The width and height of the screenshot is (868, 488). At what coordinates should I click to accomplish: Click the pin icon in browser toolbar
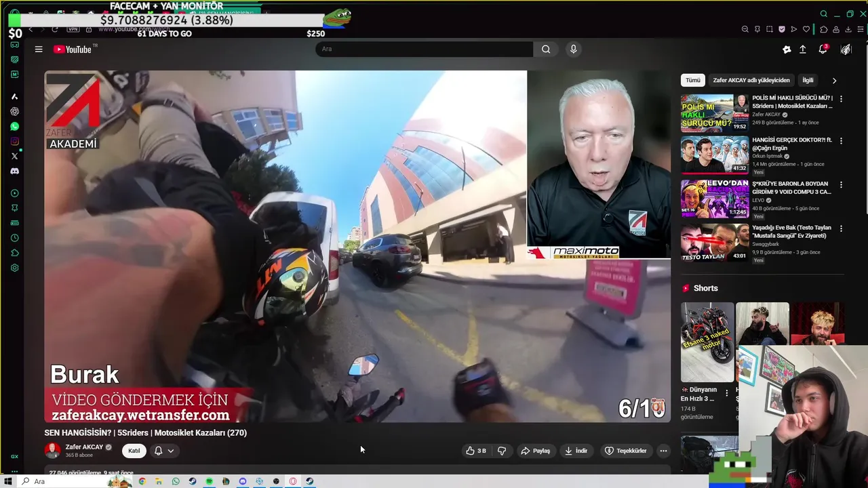click(757, 29)
